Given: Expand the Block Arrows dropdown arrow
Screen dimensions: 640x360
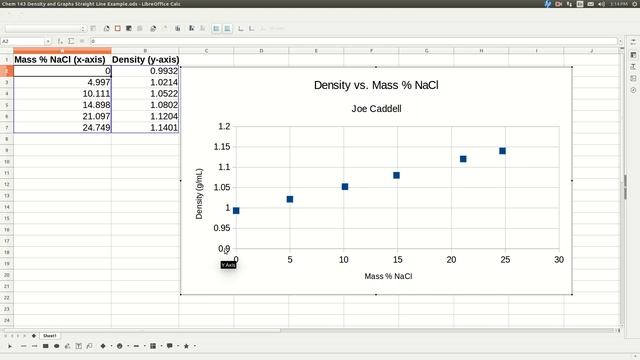Looking at the screenshot, I should (144, 346).
